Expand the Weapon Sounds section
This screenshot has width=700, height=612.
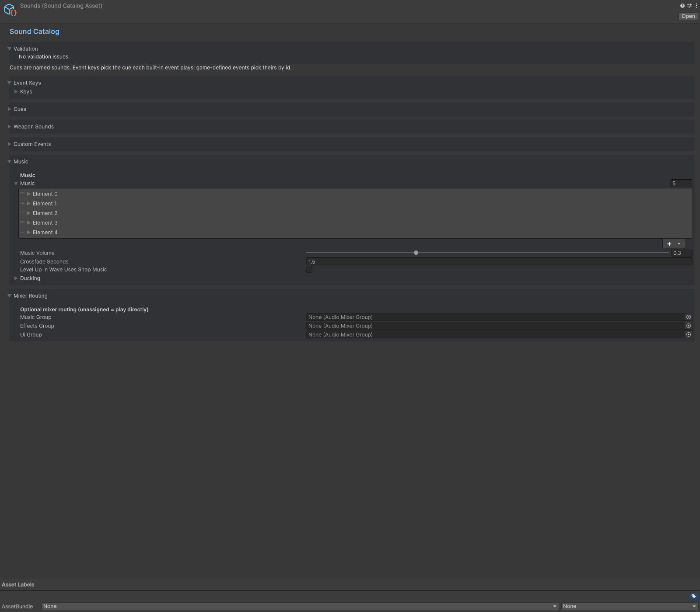pyautogui.click(x=9, y=126)
